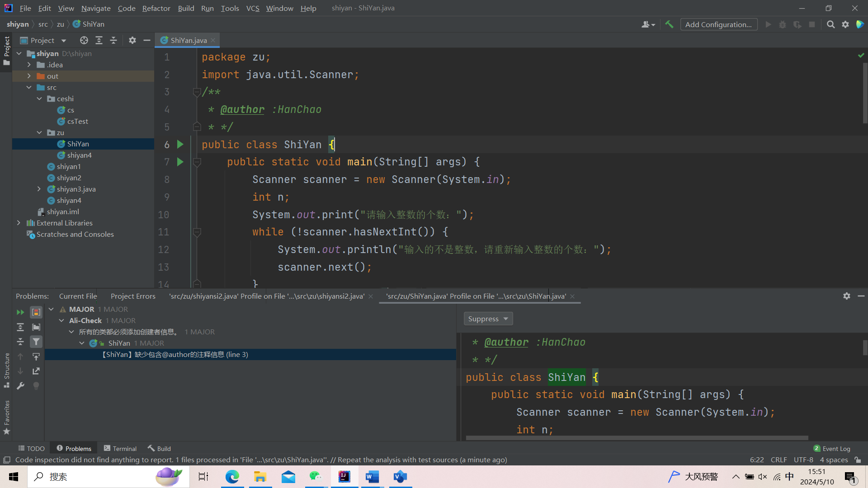The height and width of the screenshot is (488, 868).
Task: Rerun inspection with green double-arrow icon
Action: (20, 312)
